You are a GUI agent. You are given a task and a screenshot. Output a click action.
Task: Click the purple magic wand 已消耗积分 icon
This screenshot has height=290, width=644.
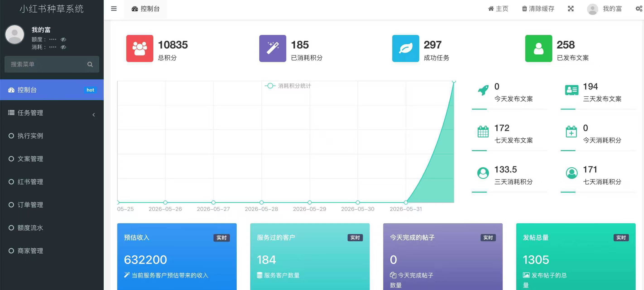click(x=272, y=48)
